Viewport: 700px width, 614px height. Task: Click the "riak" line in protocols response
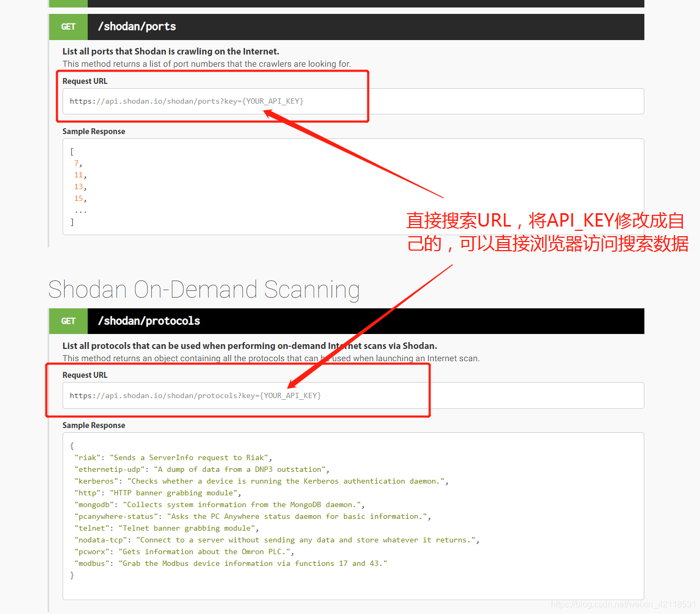pos(173,458)
